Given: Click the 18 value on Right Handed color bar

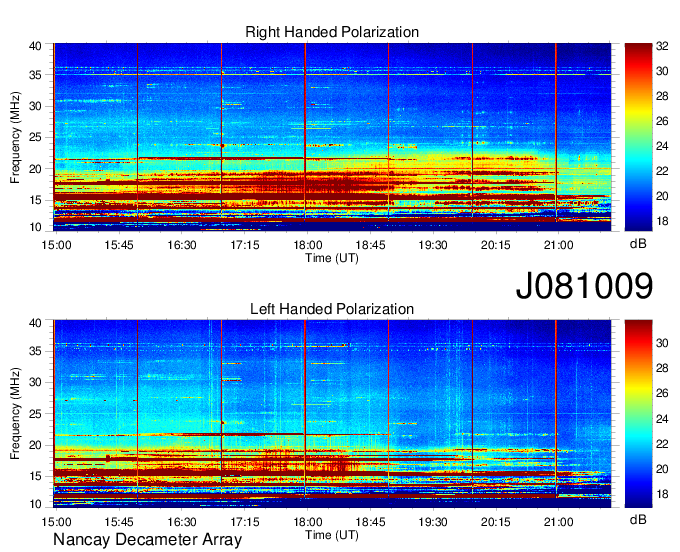Looking at the screenshot, I should 662,221.
